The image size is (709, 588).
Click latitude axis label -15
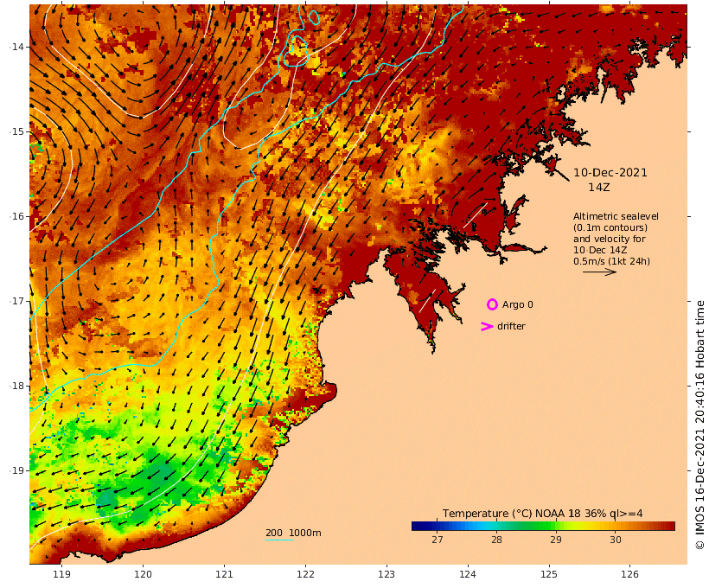coord(16,131)
